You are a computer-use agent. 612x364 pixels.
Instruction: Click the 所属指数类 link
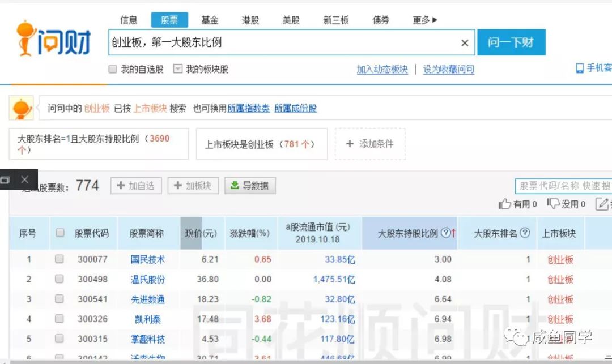tap(249, 108)
